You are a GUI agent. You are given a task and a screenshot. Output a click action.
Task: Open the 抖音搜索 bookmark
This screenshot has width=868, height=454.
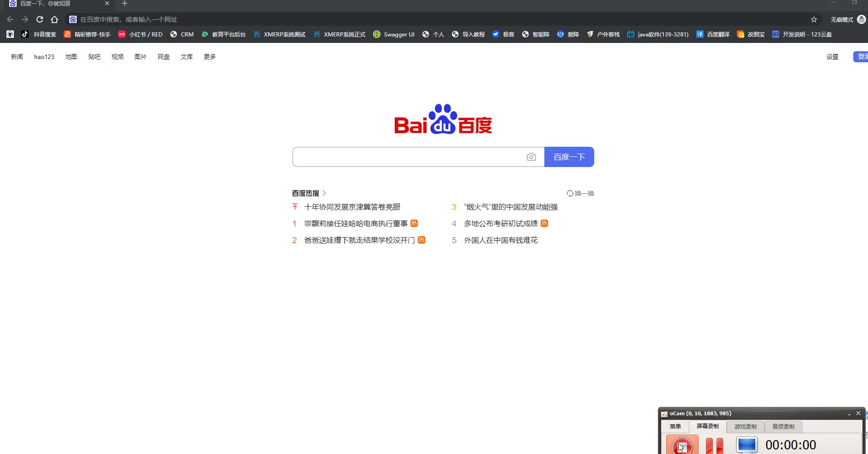click(x=39, y=34)
